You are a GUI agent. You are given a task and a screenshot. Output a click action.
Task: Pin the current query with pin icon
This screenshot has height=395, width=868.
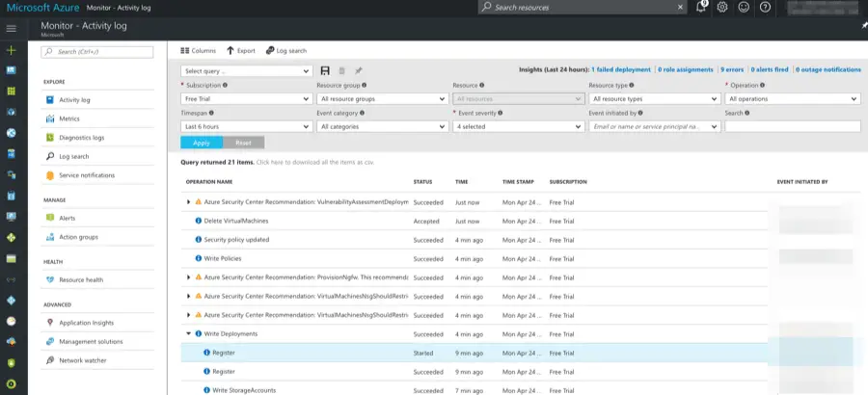pos(359,70)
